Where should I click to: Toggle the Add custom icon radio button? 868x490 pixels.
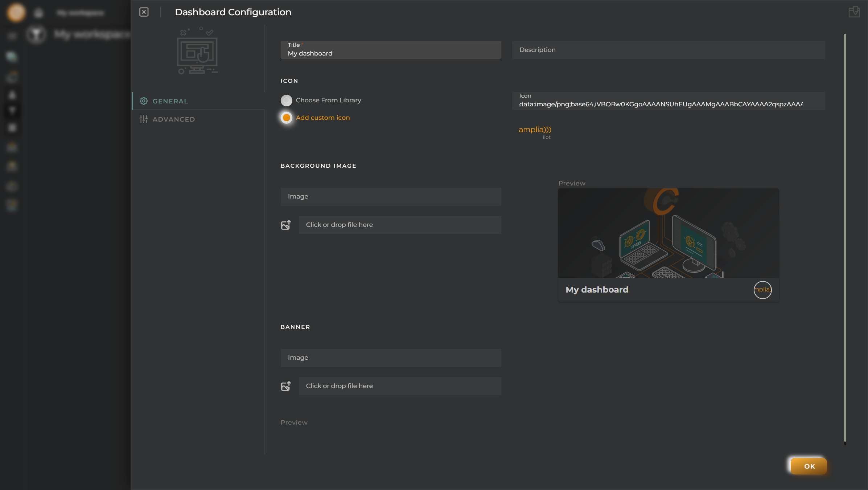(287, 117)
